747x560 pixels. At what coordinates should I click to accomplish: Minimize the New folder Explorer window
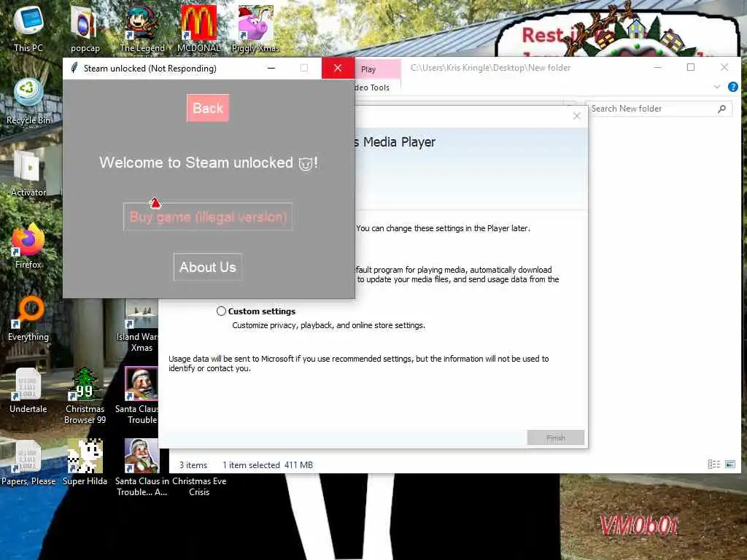click(x=658, y=67)
